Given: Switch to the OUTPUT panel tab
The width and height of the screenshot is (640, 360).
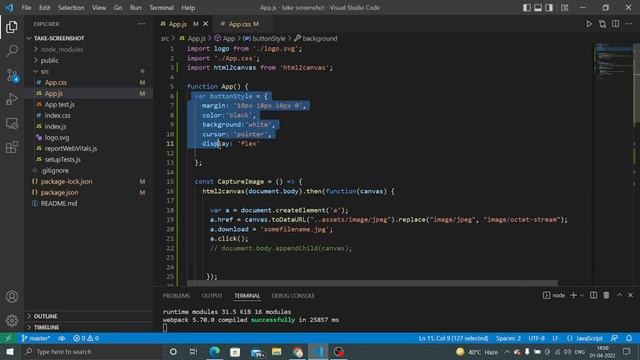Looking at the screenshot, I should click(x=212, y=296).
